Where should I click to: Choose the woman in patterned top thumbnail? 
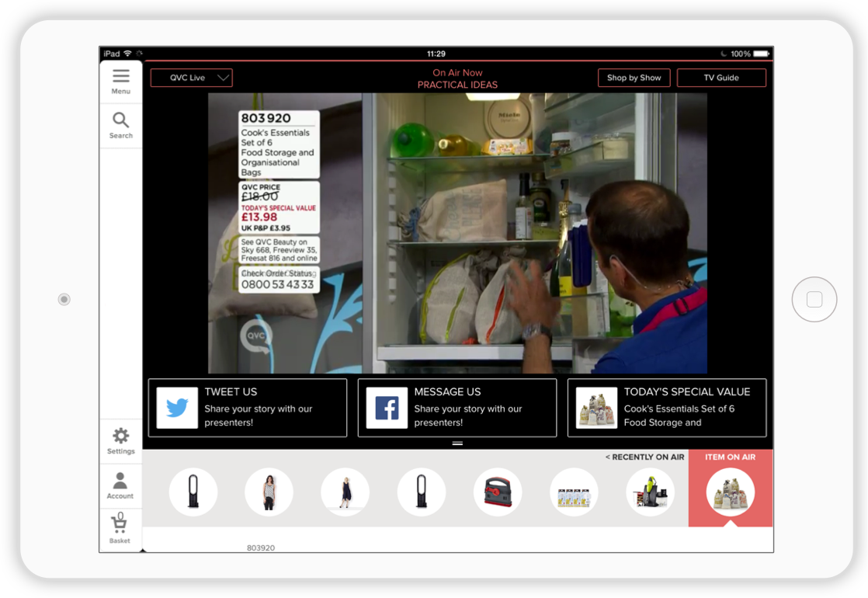point(269,492)
